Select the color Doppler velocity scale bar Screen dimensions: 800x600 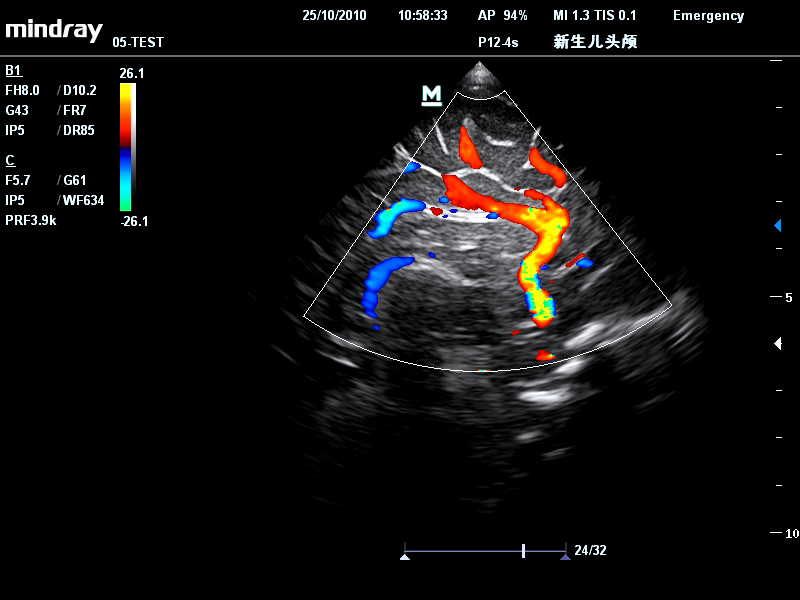pos(125,147)
